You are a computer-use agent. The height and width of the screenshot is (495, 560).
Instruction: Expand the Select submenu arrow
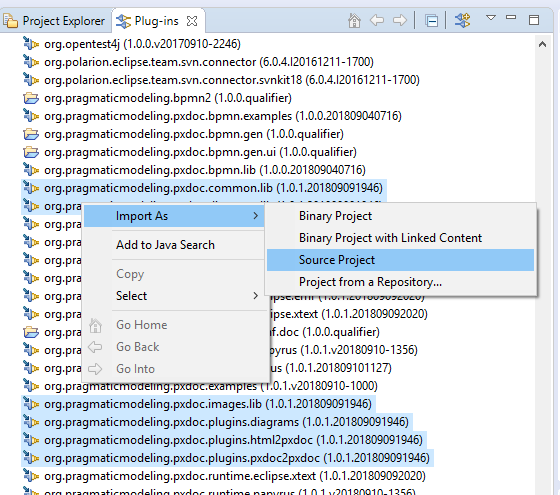pyautogui.click(x=255, y=296)
